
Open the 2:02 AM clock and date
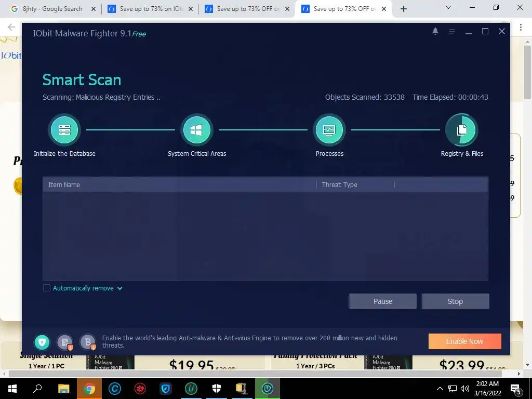coord(487,389)
